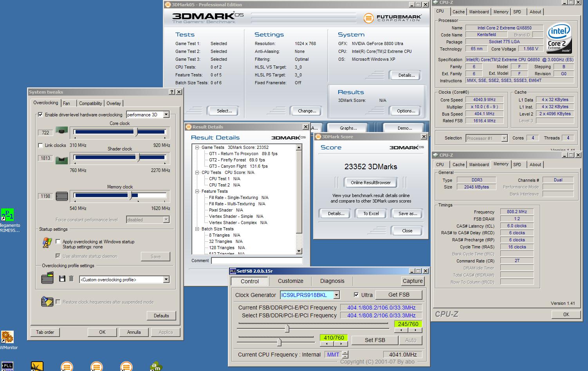Open SPD tab in the lower CPU-Z window

coord(517,165)
